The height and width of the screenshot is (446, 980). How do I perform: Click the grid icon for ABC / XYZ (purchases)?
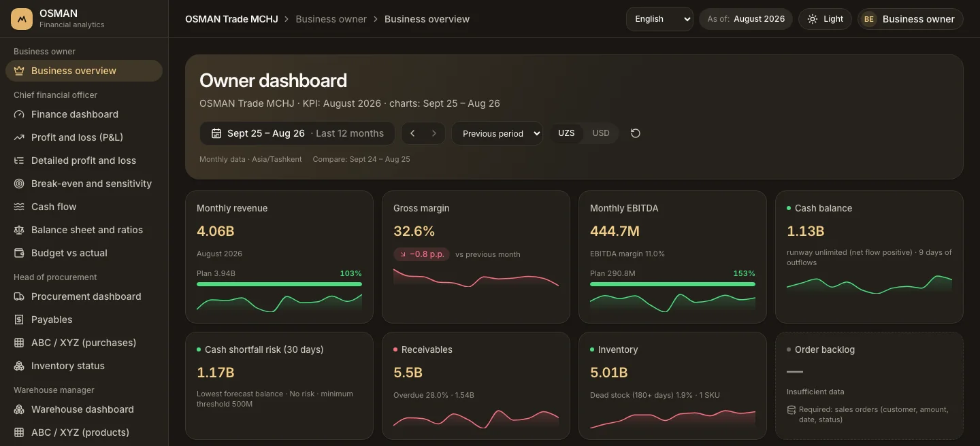click(x=19, y=343)
